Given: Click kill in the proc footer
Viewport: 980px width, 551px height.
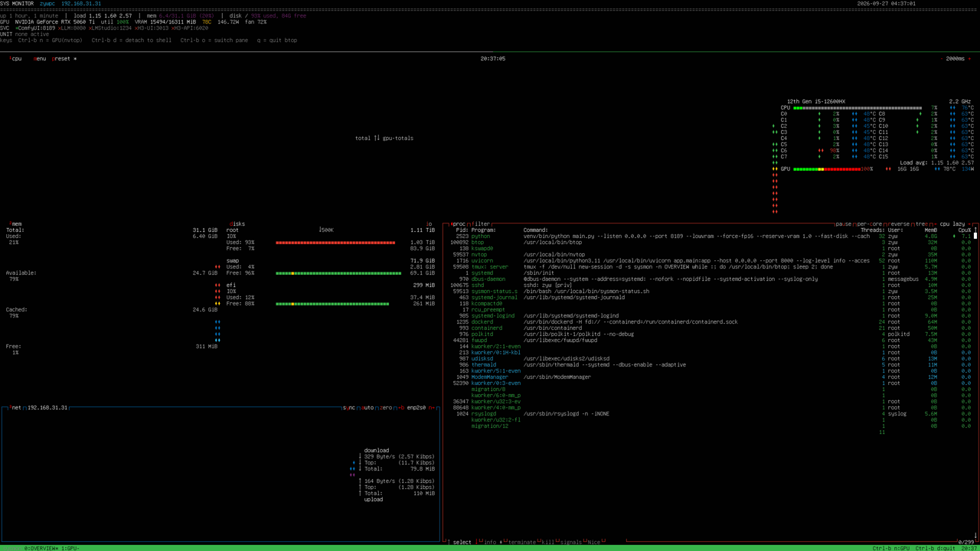Looking at the screenshot, I should [x=547, y=543].
